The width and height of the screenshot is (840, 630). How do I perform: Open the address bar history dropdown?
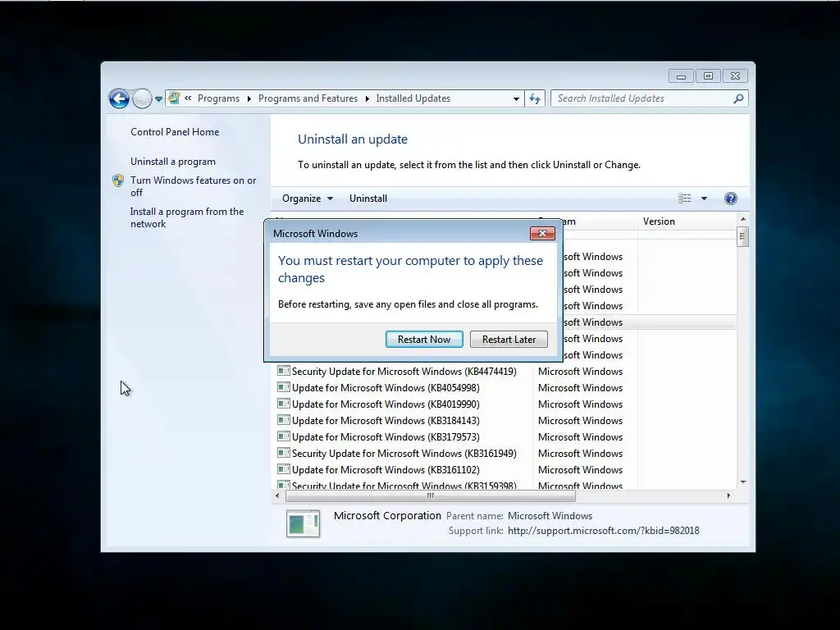pyautogui.click(x=516, y=98)
